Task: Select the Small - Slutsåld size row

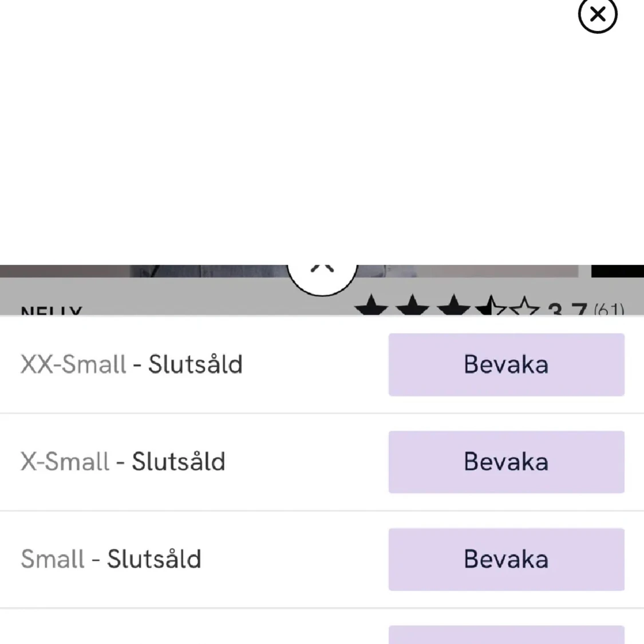Action: pos(322,559)
